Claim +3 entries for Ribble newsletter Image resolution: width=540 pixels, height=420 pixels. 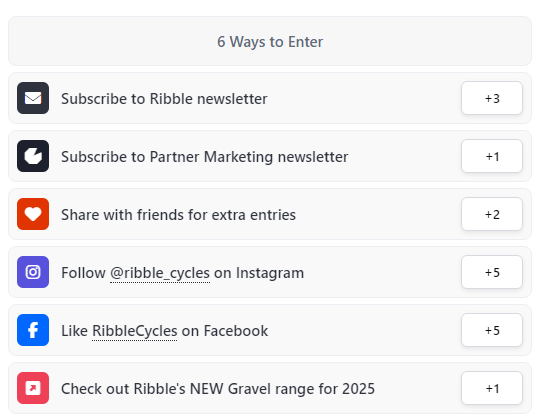[492, 98]
